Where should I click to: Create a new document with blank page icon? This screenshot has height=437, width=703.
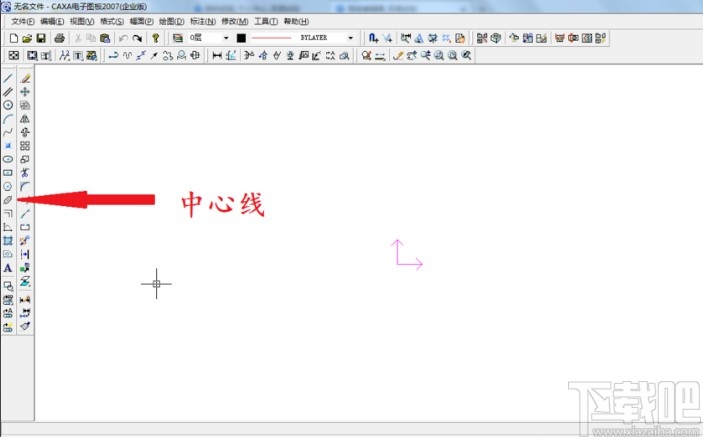coord(13,38)
